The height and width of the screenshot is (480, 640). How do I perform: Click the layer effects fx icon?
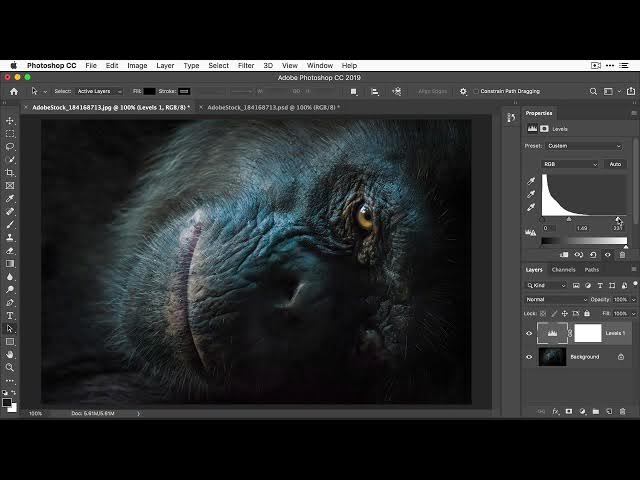(555, 411)
